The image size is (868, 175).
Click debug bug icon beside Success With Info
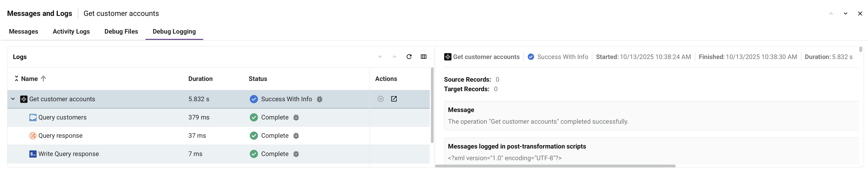tap(319, 99)
